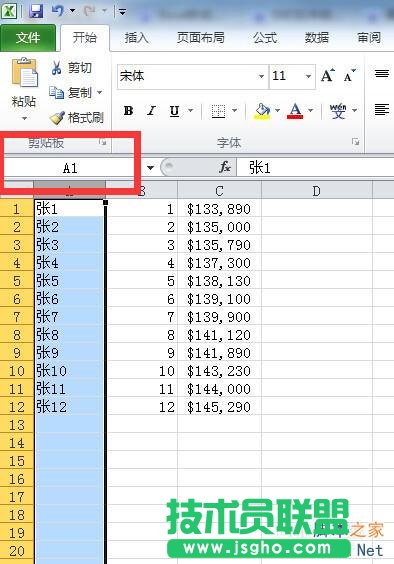Apply yellow fill color with paint bucket
This screenshot has height=564, width=394.
(x=263, y=111)
